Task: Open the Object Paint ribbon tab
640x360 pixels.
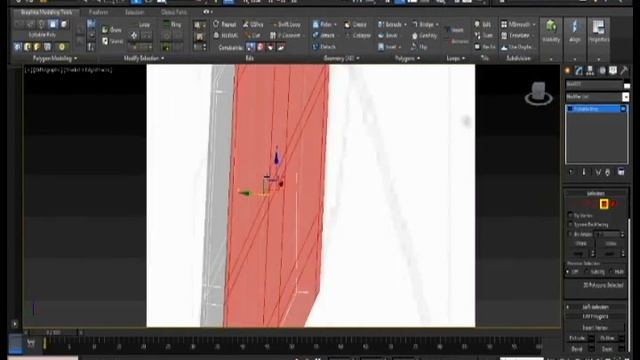Action: point(174,12)
